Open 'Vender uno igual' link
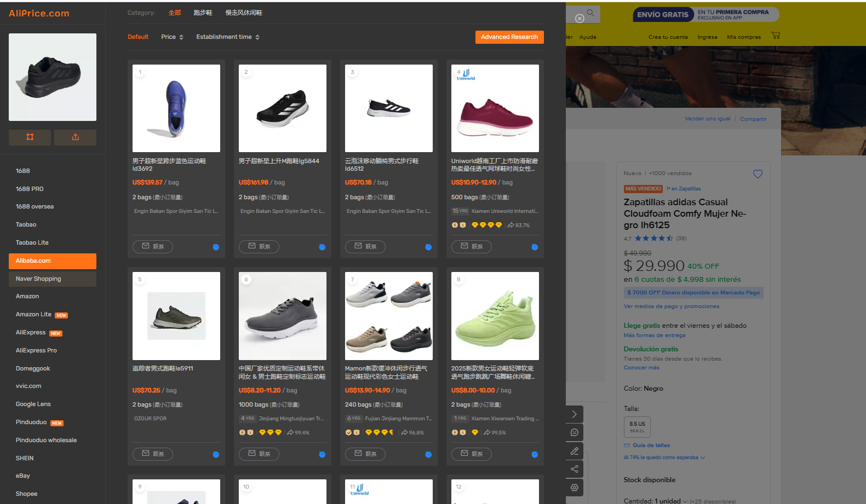 pyautogui.click(x=707, y=119)
